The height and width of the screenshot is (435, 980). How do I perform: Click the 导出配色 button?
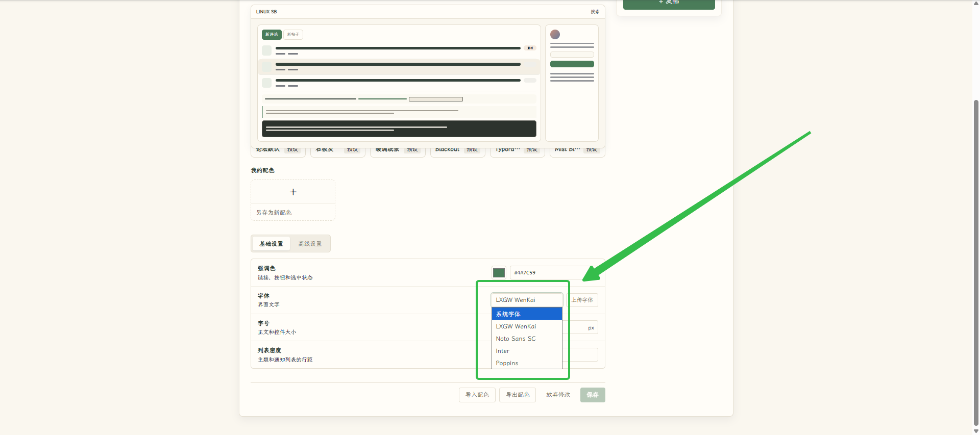(518, 395)
